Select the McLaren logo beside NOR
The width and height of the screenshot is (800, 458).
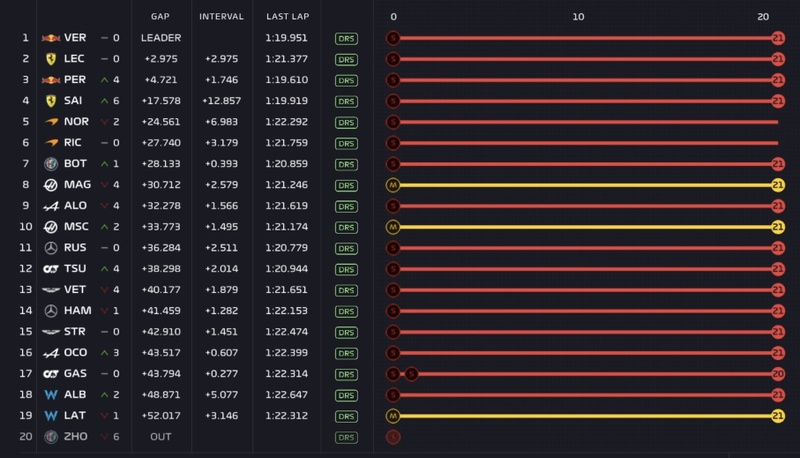(51, 122)
